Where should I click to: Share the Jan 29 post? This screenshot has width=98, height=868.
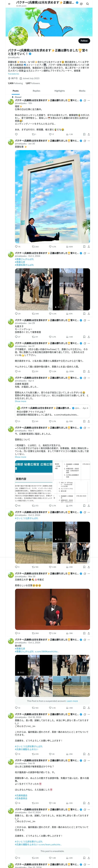coord(89,337)
